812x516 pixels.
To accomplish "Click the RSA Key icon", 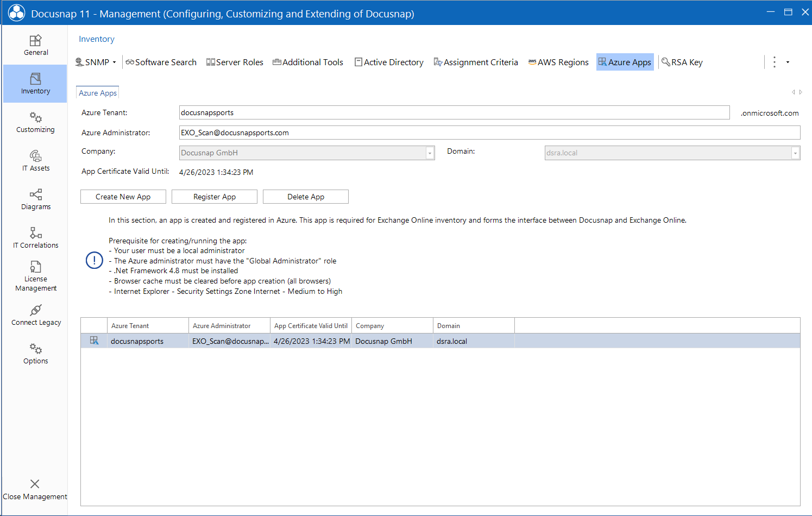I will [x=682, y=62].
